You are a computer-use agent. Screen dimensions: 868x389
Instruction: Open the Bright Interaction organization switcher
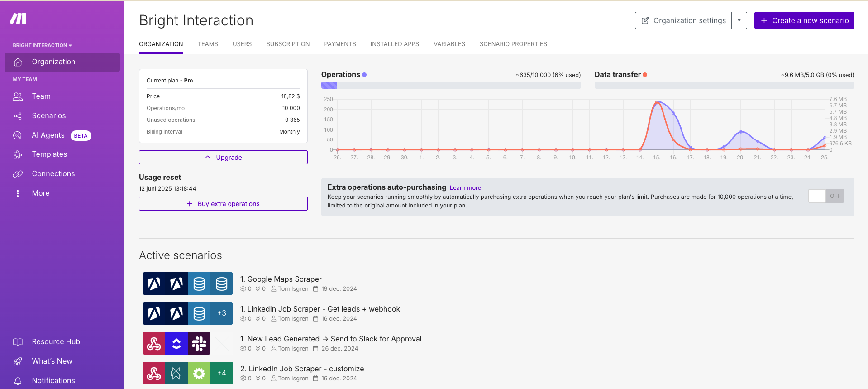click(x=42, y=45)
